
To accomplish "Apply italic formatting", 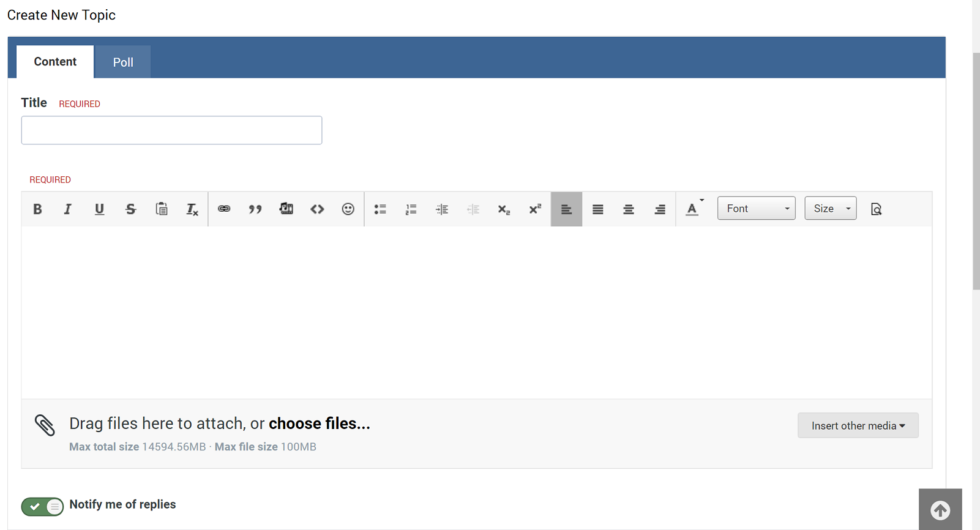I will 68,209.
